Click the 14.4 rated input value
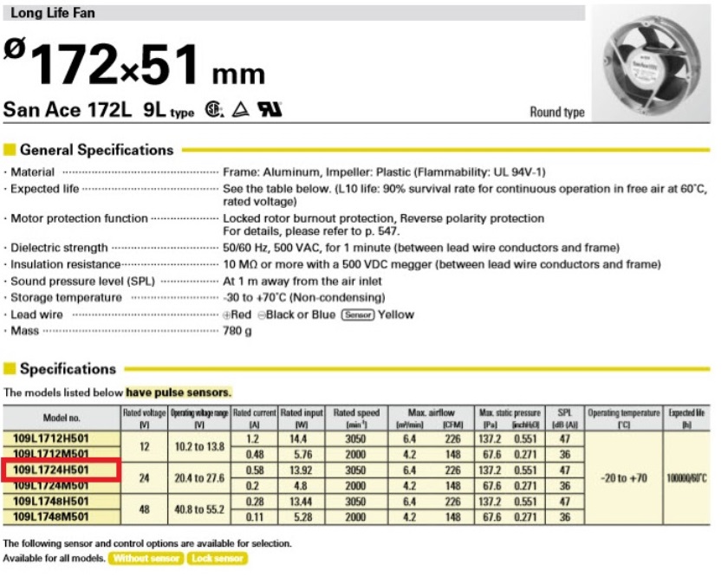Screen dimensions: 728x577 coord(298,439)
